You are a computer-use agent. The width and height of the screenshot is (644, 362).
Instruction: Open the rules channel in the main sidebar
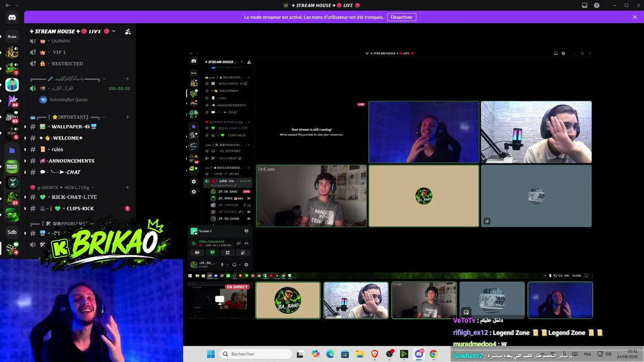pyautogui.click(x=80, y=149)
